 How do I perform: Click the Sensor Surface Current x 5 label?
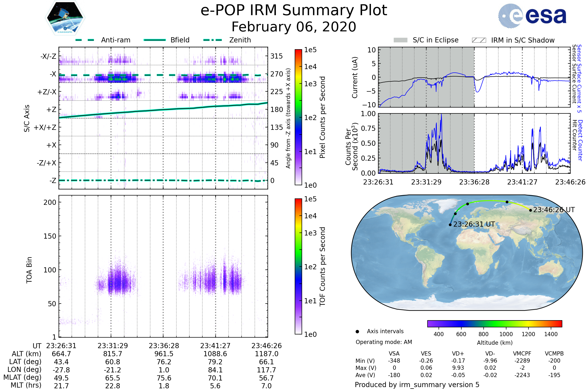579,78
